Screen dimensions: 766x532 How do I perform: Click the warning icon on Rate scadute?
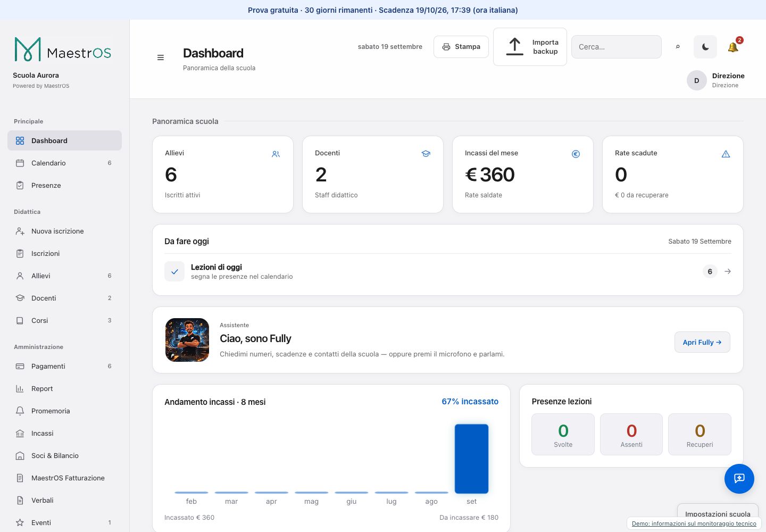tap(726, 154)
